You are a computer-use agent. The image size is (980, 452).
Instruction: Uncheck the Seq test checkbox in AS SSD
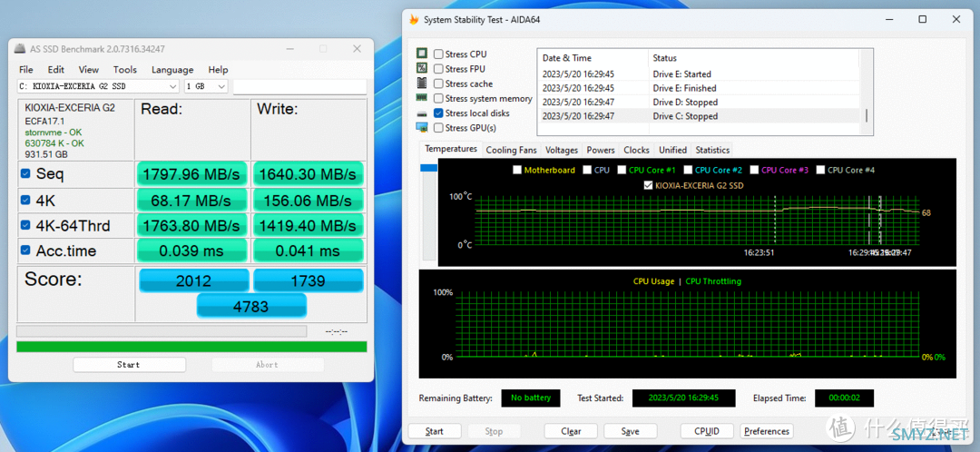[x=25, y=173]
